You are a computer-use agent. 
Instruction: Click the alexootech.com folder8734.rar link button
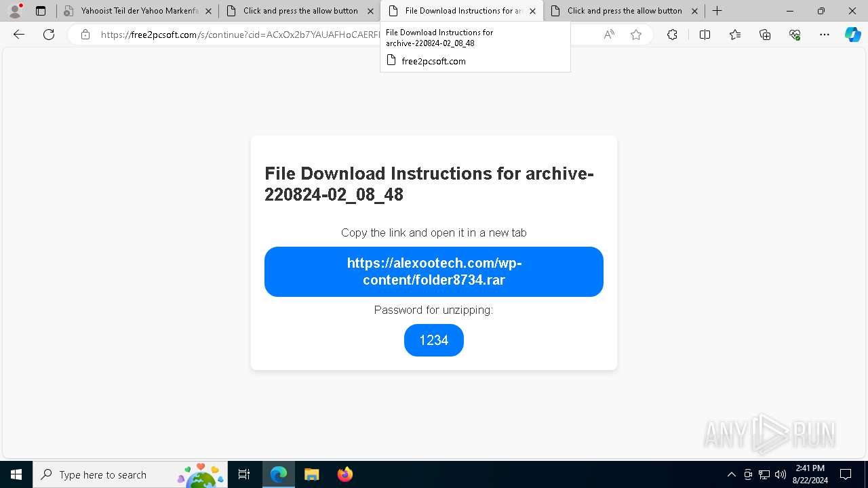[434, 272]
